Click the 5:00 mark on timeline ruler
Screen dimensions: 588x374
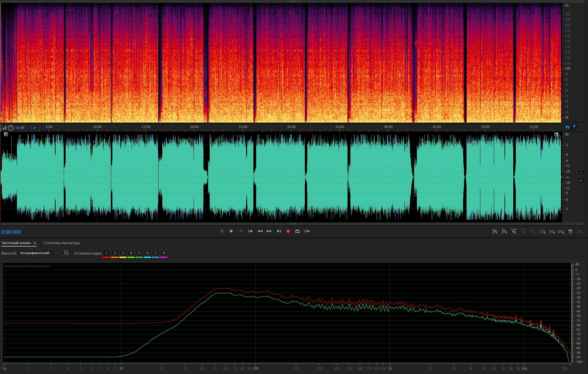49,127
